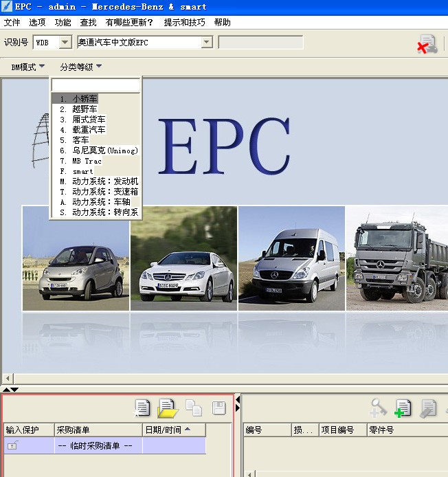Open the 奥通汽车中文版EPC combo dropdown arrow
Image resolution: width=448 pixels, height=477 pixels.
click(207, 43)
